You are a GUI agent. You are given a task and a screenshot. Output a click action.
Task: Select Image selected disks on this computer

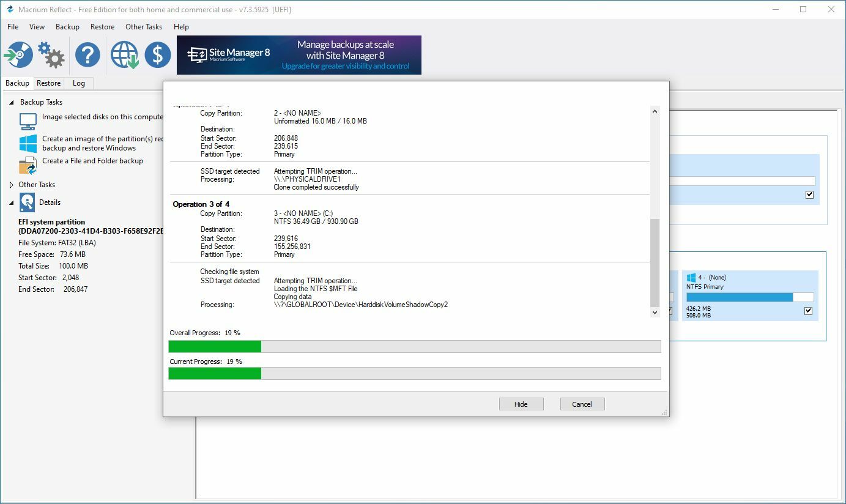point(102,117)
